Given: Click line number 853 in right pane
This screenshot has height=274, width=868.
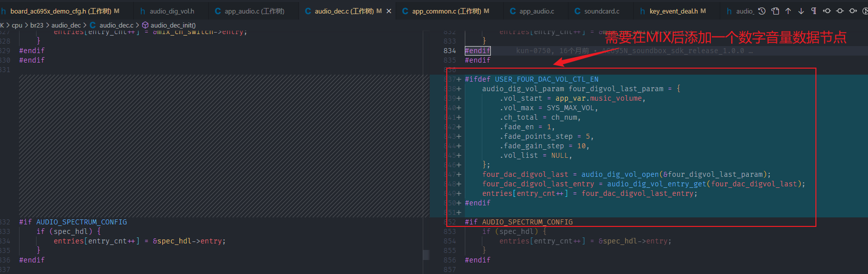Looking at the screenshot, I should (450, 231).
